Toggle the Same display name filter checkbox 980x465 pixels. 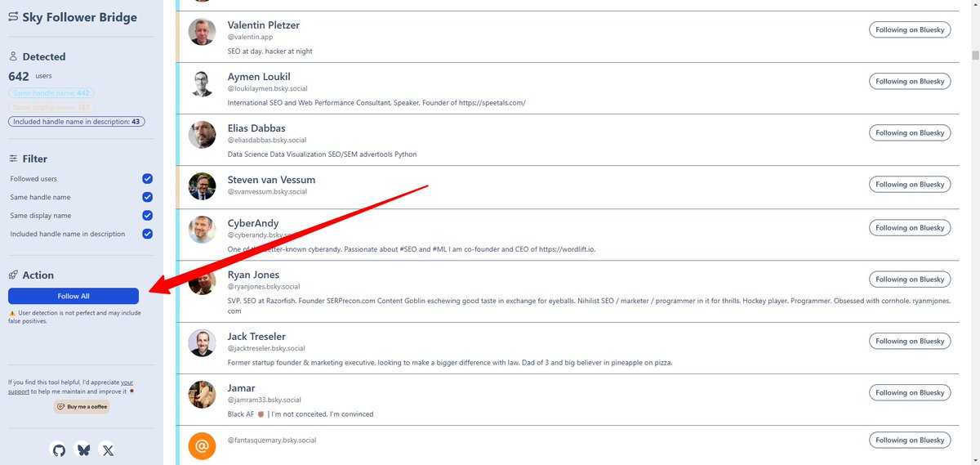click(x=148, y=216)
